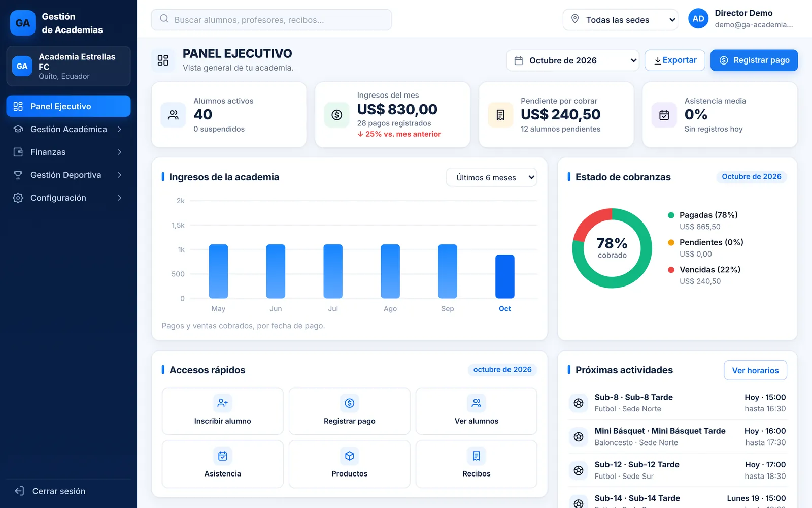Click the Finanzas wallet icon in sidebar
This screenshot has height=508, width=812.
click(18, 152)
